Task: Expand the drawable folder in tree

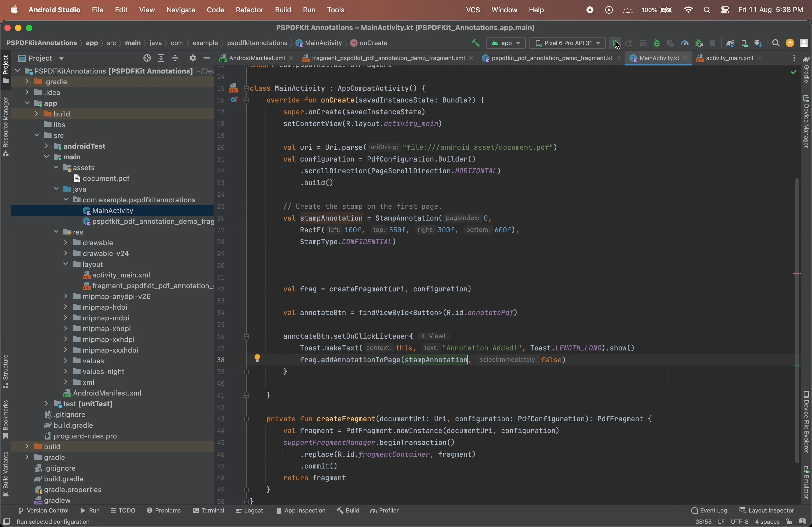Action: coord(66,243)
